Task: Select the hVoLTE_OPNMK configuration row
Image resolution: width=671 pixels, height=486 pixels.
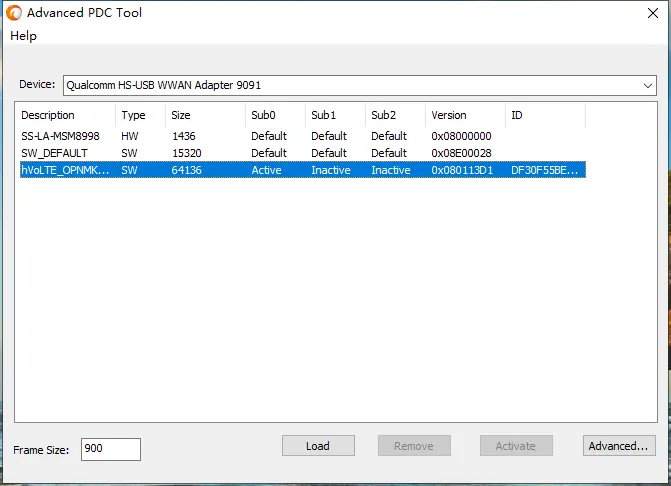Action: [65, 170]
